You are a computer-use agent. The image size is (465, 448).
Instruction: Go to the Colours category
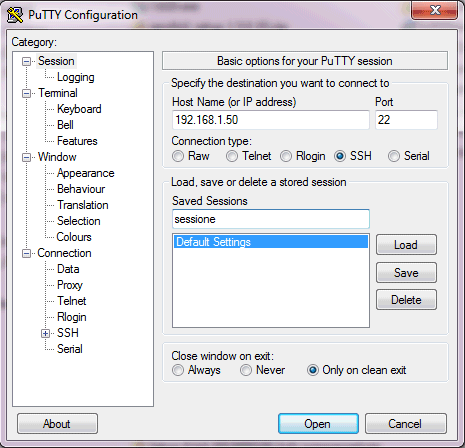pos(74,237)
